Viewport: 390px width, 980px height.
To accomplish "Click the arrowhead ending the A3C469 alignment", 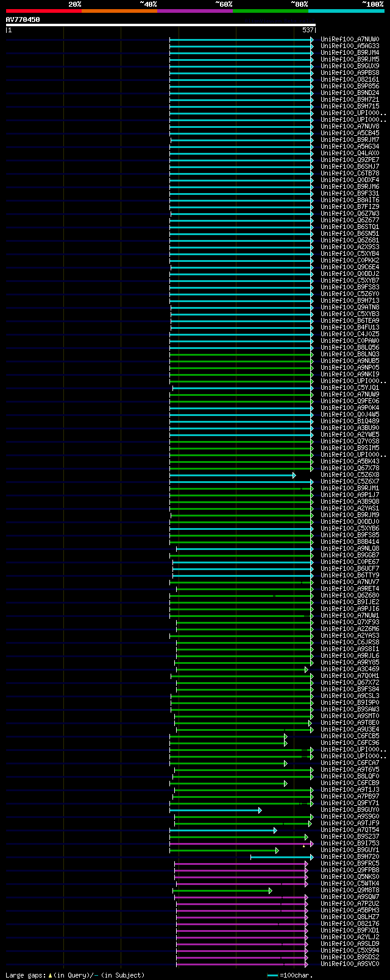I will tap(307, 669).
